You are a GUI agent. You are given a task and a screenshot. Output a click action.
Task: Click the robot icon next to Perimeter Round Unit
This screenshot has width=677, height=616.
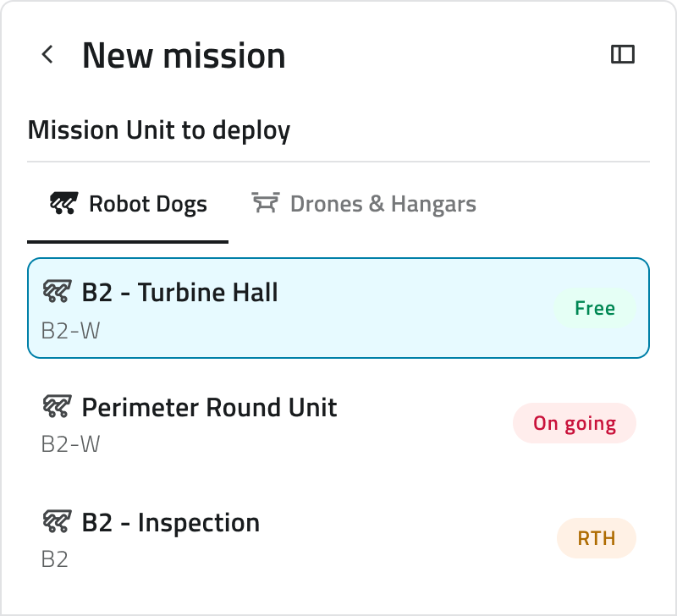click(57, 407)
